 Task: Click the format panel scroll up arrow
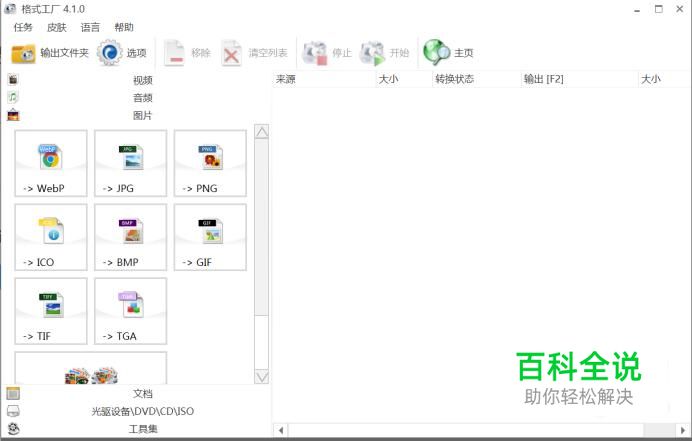(262, 132)
